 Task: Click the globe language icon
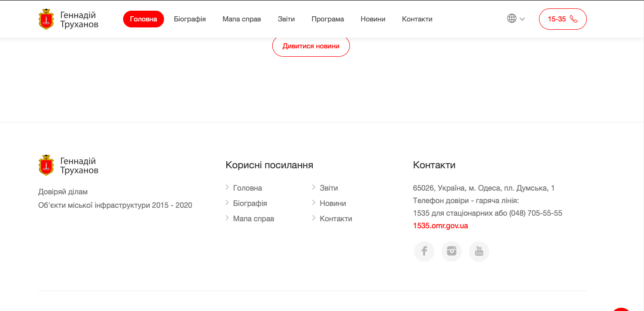pos(512,19)
